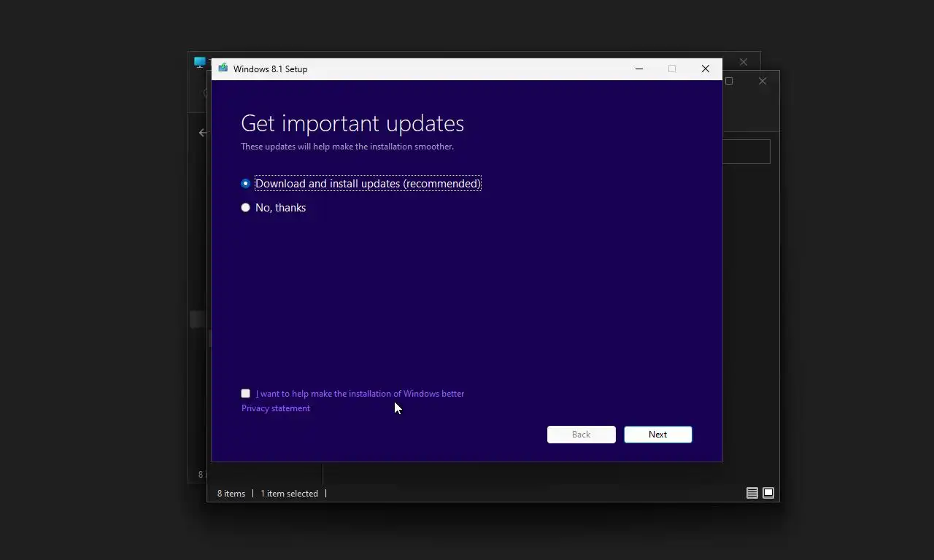934x560 pixels.
Task: Click the 8 items status text
Action: pyautogui.click(x=231, y=494)
